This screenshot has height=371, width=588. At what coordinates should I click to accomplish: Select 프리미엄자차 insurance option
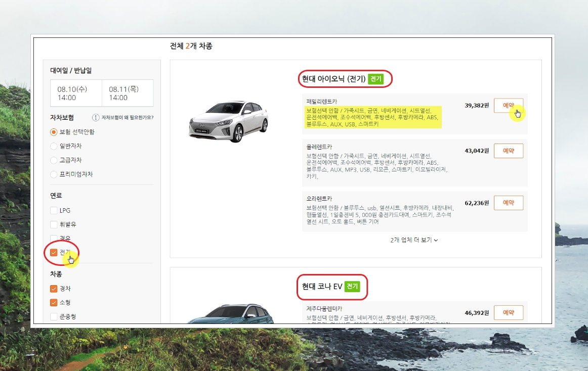(x=54, y=174)
